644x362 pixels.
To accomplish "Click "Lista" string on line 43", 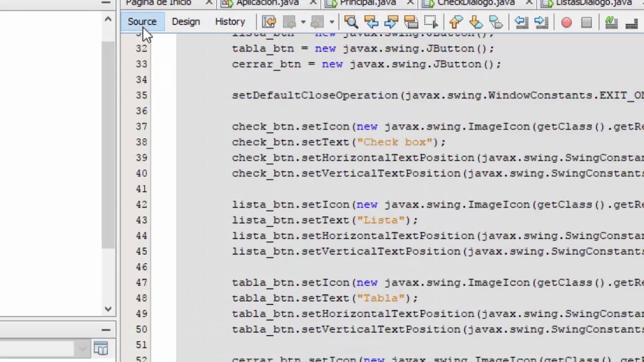I will point(384,220).
